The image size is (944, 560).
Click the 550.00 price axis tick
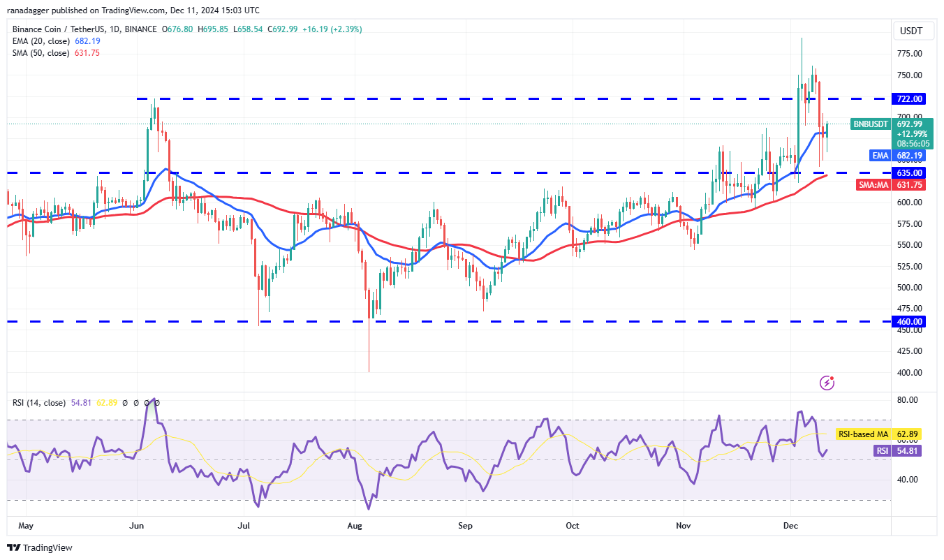pyautogui.click(x=910, y=245)
